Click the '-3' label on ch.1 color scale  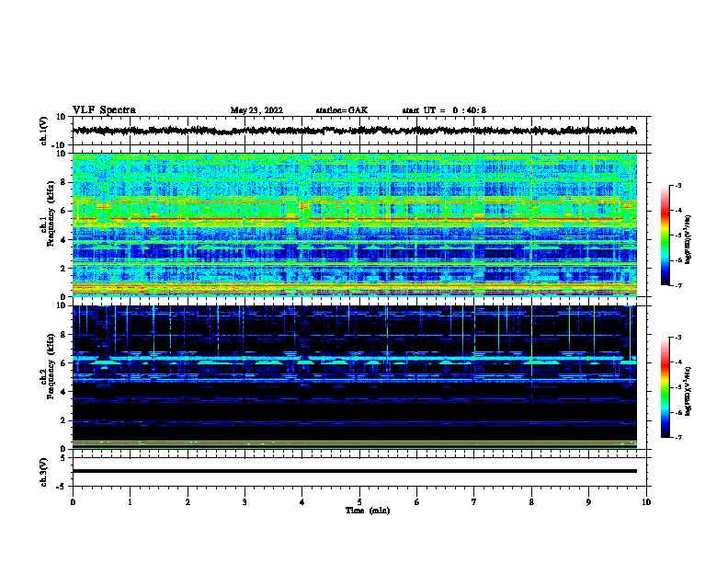pos(677,185)
